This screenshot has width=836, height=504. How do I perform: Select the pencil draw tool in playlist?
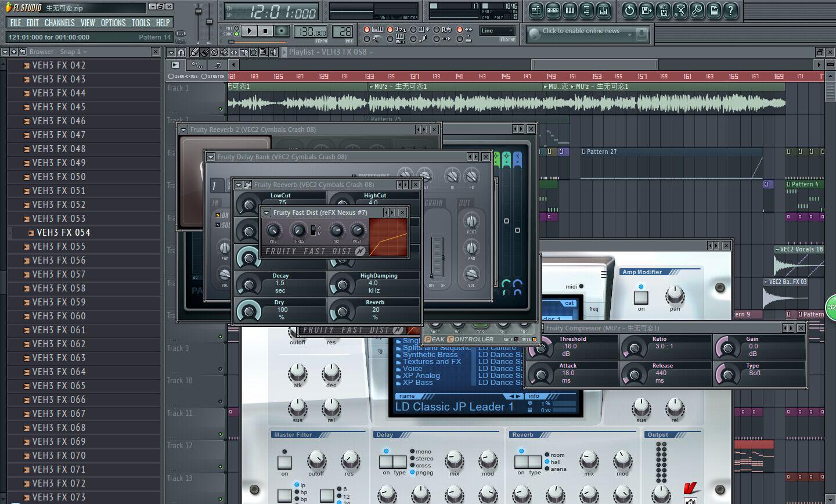tap(195, 52)
